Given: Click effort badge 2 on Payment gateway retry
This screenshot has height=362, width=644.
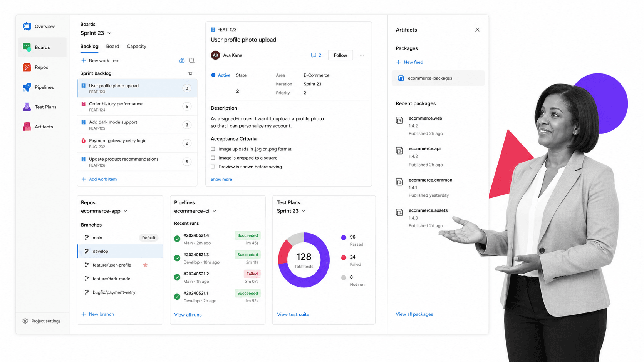Looking at the screenshot, I should point(187,143).
